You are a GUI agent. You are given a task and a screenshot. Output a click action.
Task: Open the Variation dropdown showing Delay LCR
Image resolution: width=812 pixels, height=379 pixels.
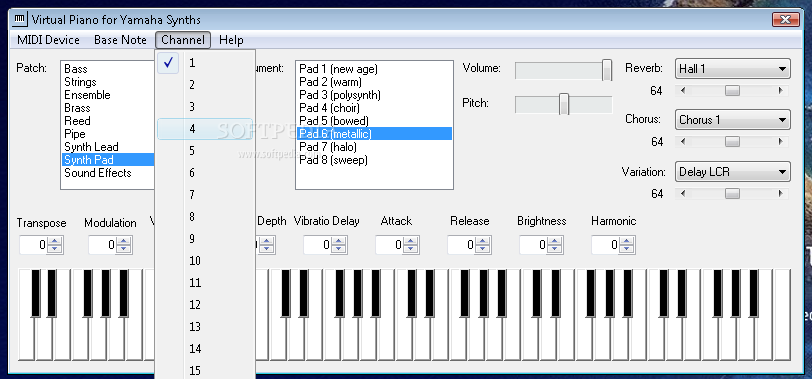pyautogui.click(x=732, y=171)
